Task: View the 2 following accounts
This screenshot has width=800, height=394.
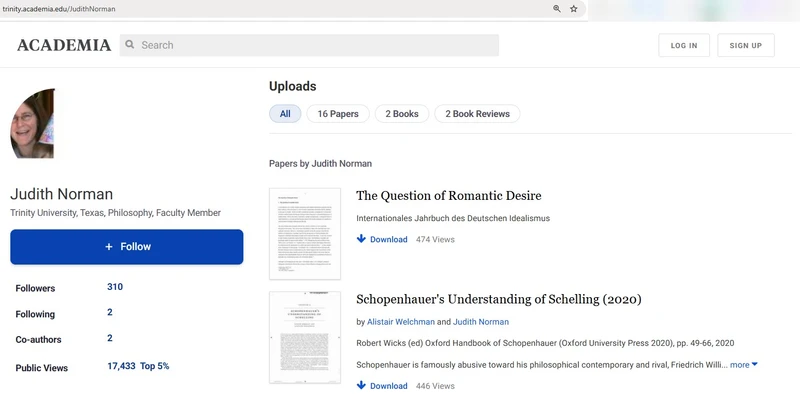Action: 110,312
